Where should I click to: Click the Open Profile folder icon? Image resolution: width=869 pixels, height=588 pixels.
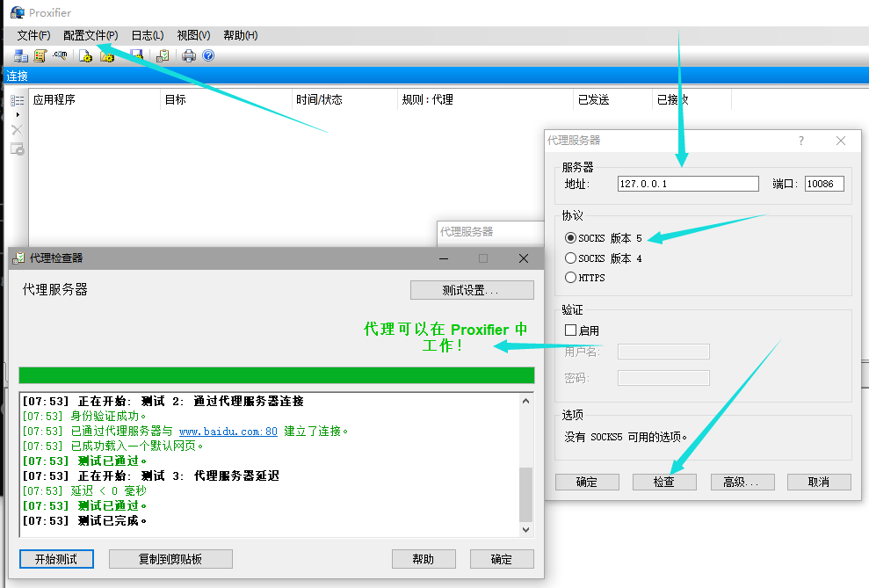107,55
